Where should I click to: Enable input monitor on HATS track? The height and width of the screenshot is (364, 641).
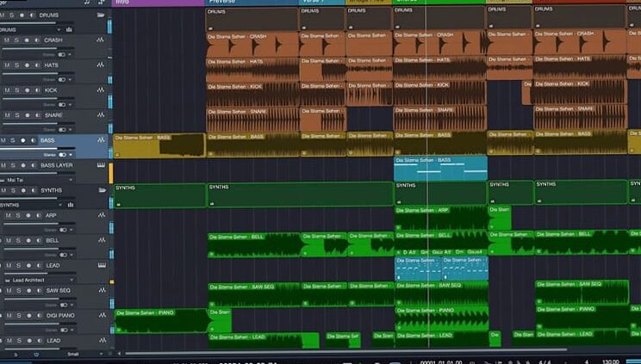(37, 65)
